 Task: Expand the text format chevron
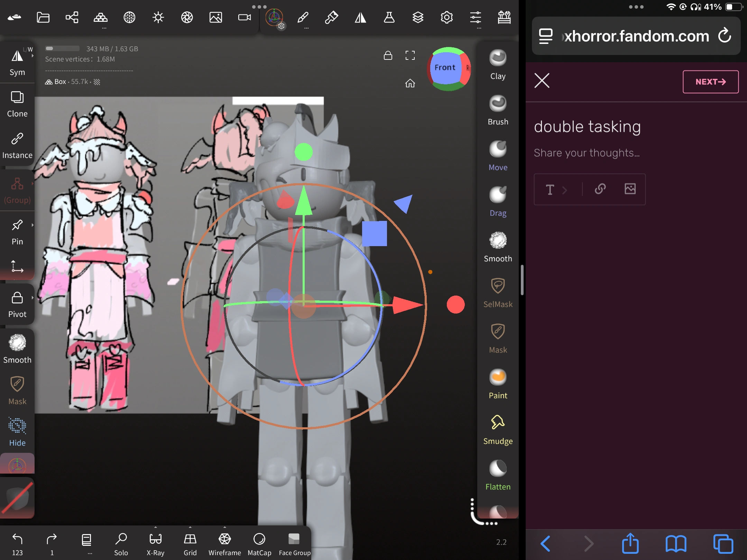coord(565,190)
